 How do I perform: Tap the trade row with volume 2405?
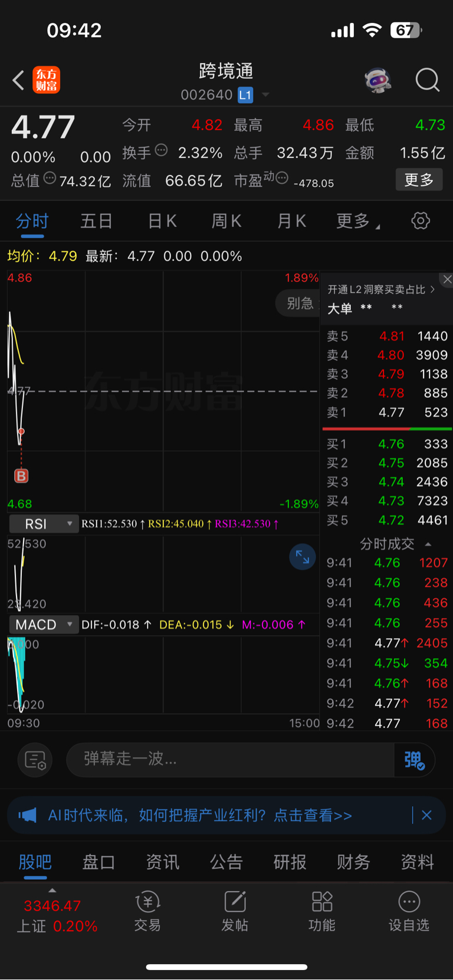pos(387,644)
